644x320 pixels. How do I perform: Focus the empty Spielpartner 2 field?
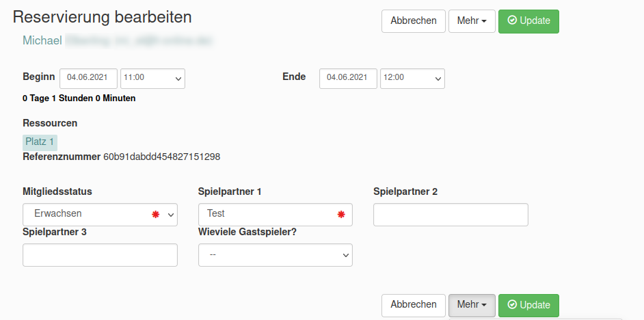pyautogui.click(x=451, y=215)
